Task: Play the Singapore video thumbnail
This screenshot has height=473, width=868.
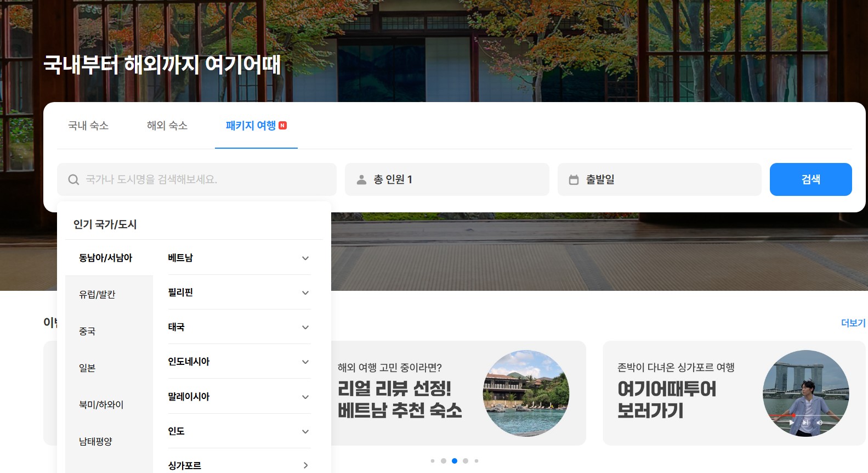Action: coord(791,423)
